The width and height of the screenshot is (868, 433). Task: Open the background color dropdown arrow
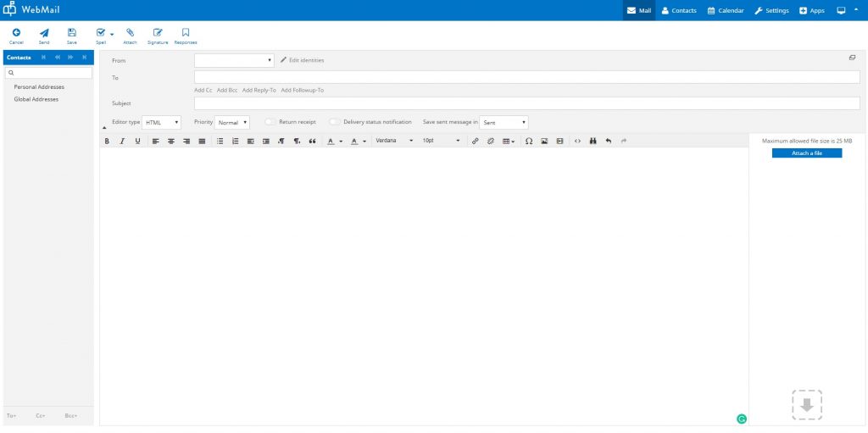[364, 142]
